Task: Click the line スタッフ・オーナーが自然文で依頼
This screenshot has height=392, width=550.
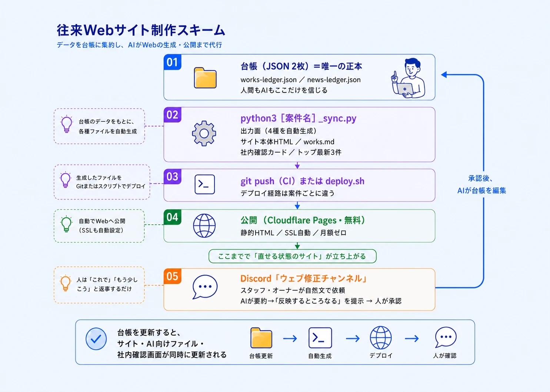Action: point(293,290)
